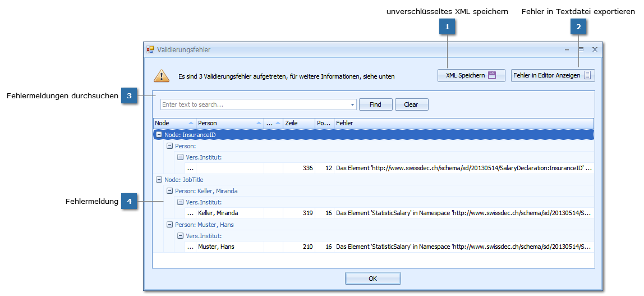
Task: Collapse the Node: JobTitle group
Action: pos(159,180)
